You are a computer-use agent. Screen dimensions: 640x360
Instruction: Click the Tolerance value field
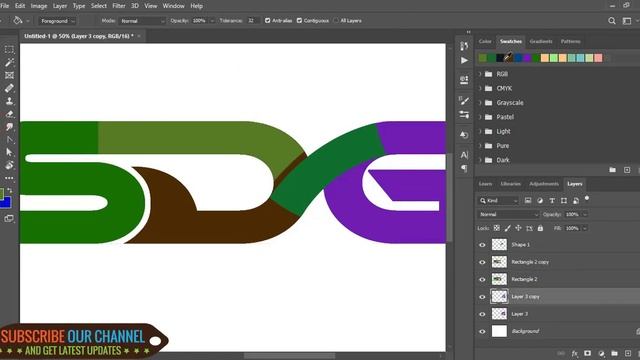coord(252,21)
